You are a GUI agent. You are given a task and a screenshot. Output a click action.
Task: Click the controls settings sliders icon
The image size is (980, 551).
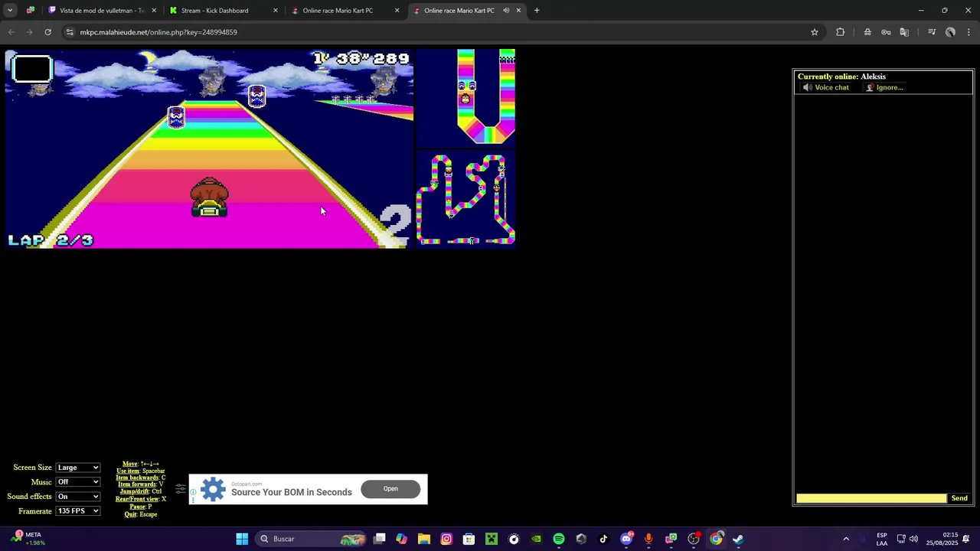(x=181, y=488)
